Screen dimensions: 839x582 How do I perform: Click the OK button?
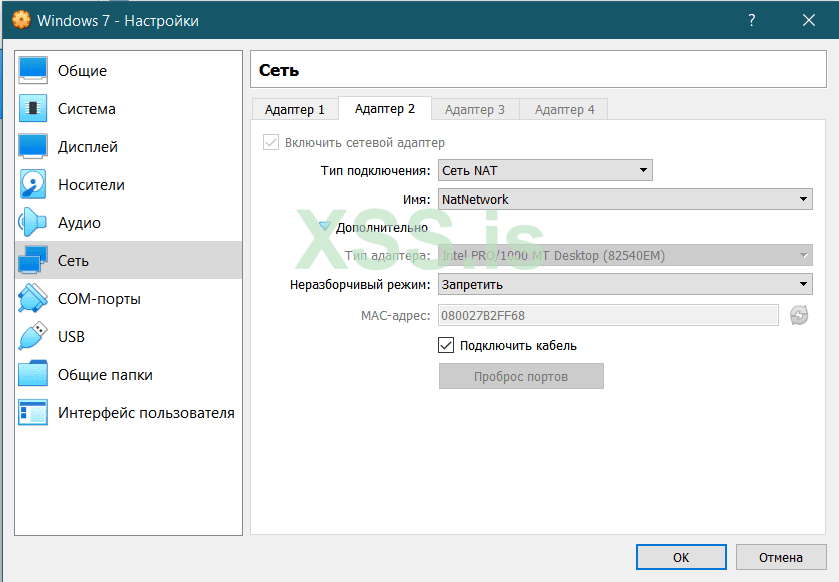[681, 557]
